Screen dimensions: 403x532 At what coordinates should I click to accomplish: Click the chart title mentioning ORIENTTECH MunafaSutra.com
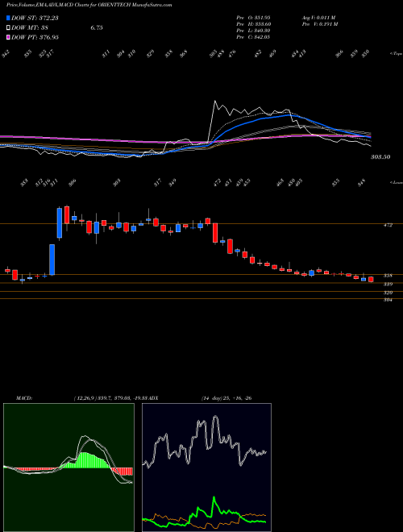click(x=89, y=5)
